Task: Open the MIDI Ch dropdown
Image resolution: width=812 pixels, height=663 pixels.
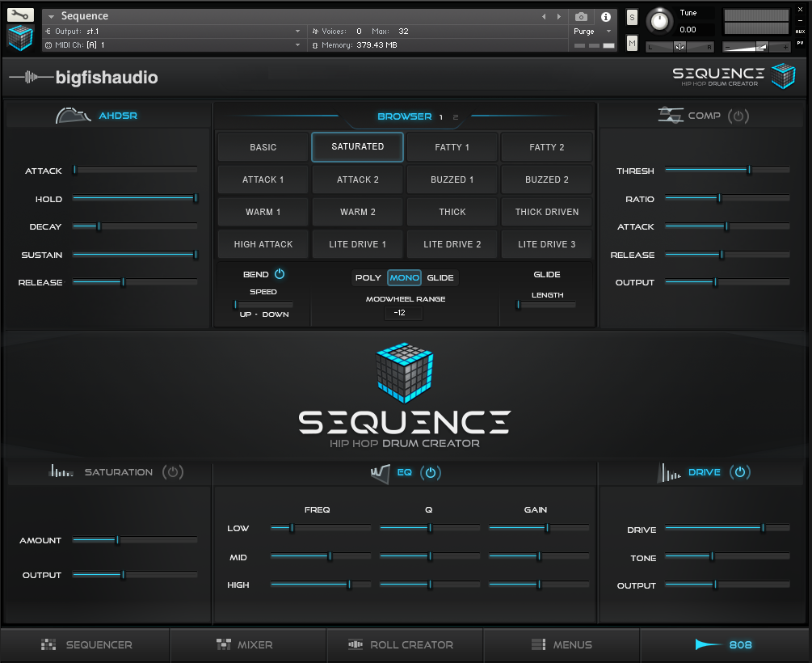Action: coord(174,45)
